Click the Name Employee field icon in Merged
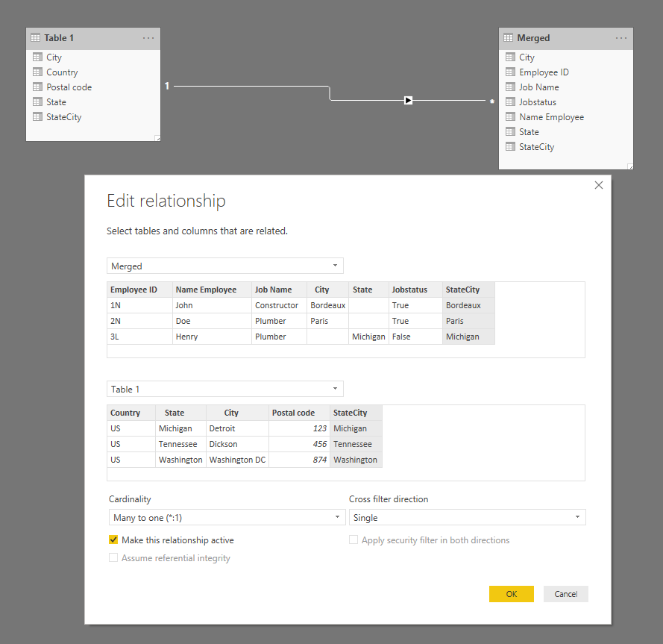This screenshot has width=663, height=644. point(510,116)
